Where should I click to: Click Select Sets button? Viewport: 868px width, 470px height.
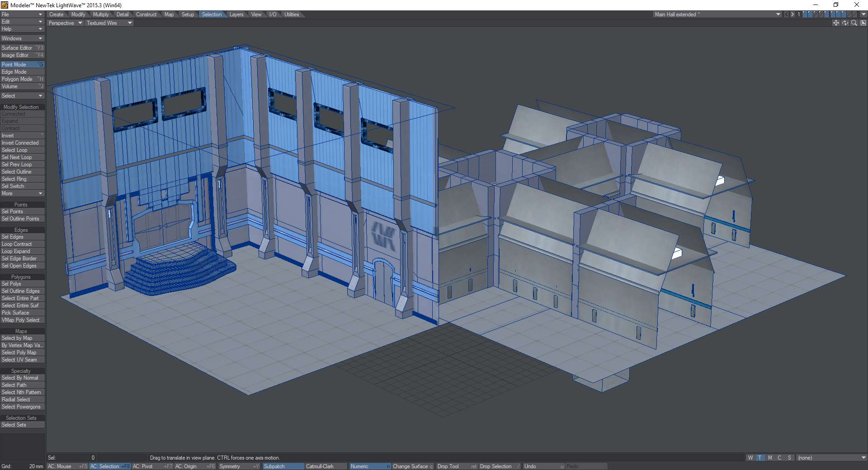[22, 425]
